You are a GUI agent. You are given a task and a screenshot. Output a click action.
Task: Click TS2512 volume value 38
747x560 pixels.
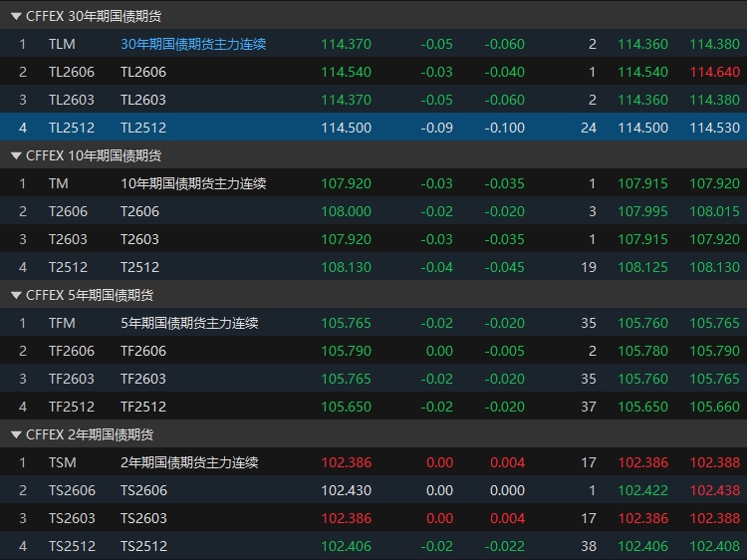point(589,546)
